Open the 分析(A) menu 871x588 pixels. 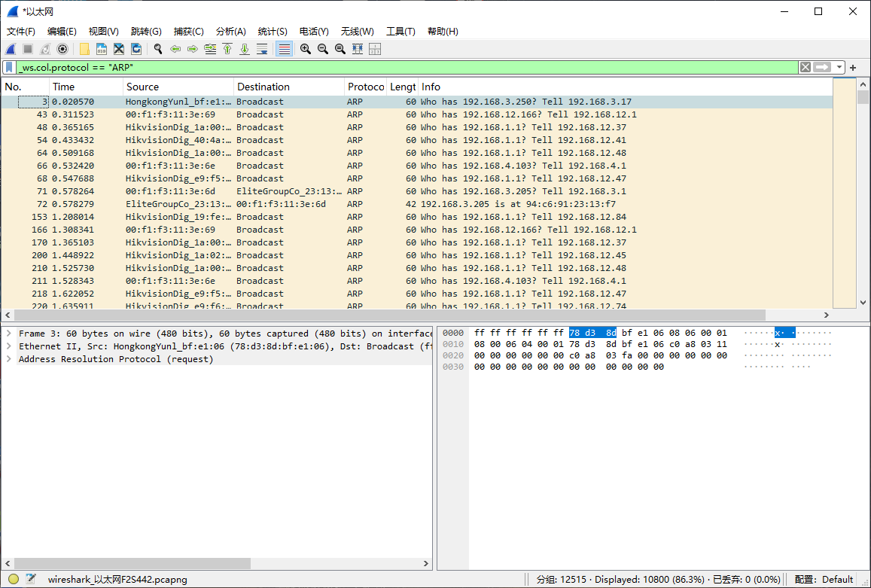pos(230,31)
